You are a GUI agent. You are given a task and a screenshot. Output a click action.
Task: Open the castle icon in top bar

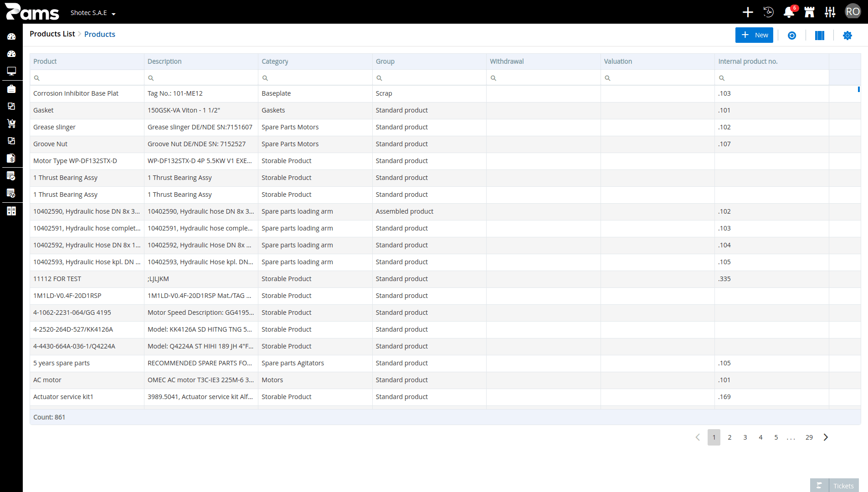[809, 12]
